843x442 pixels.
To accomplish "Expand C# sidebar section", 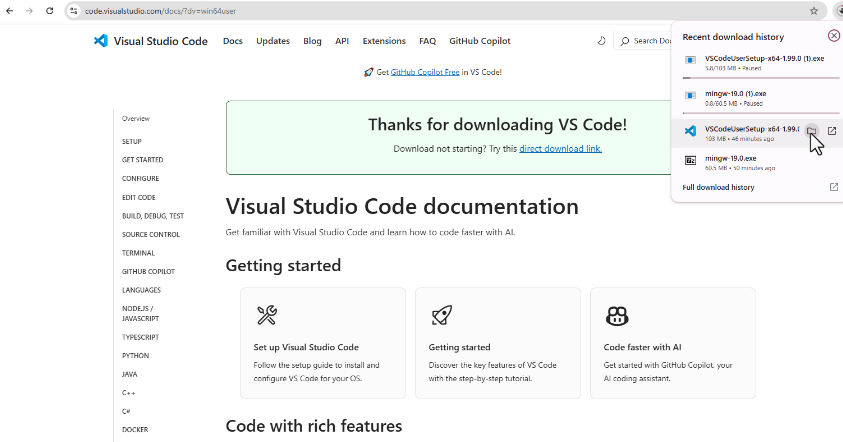I will [x=126, y=411].
